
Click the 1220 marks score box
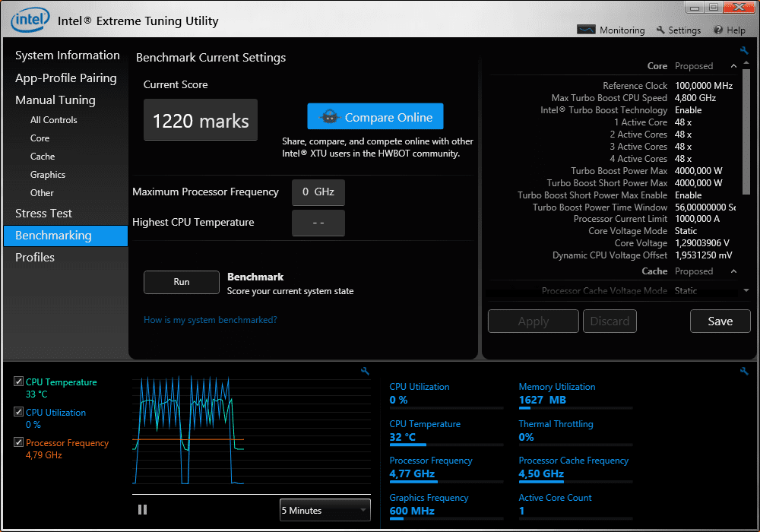(201, 119)
